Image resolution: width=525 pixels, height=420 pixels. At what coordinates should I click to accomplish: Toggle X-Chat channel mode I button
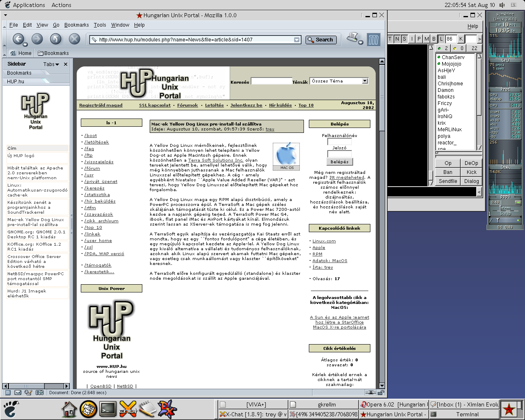(x=412, y=39)
